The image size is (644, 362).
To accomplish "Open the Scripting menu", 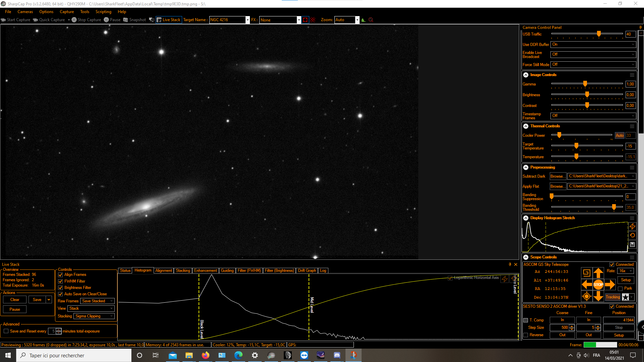I will coord(103,12).
